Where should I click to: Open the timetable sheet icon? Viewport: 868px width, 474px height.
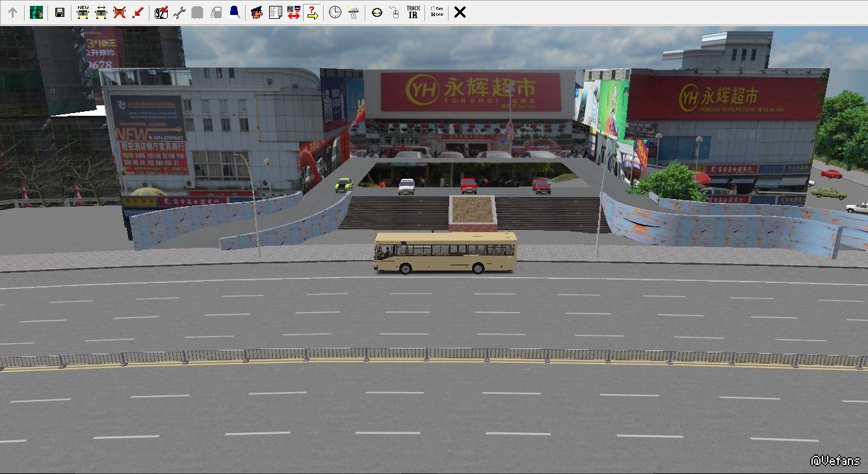tap(276, 12)
